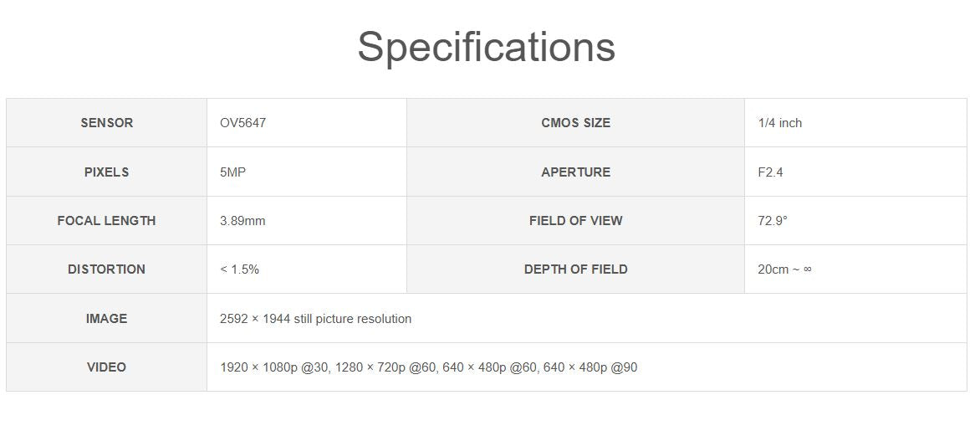
Task: Click the F2.4 aperture value
Action: coord(770,172)
